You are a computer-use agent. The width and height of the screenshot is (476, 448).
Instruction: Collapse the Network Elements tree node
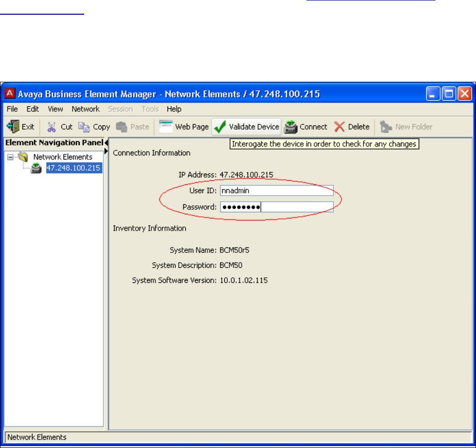click(x=10, y=157)
